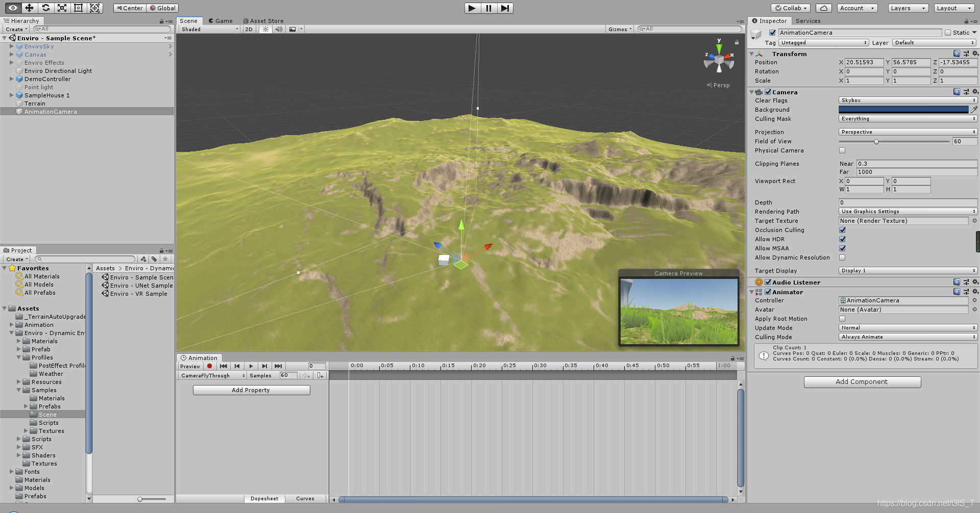Viewport: 980px width, 513px height.
Task: Select the Rotate tool
Action: 45,8
